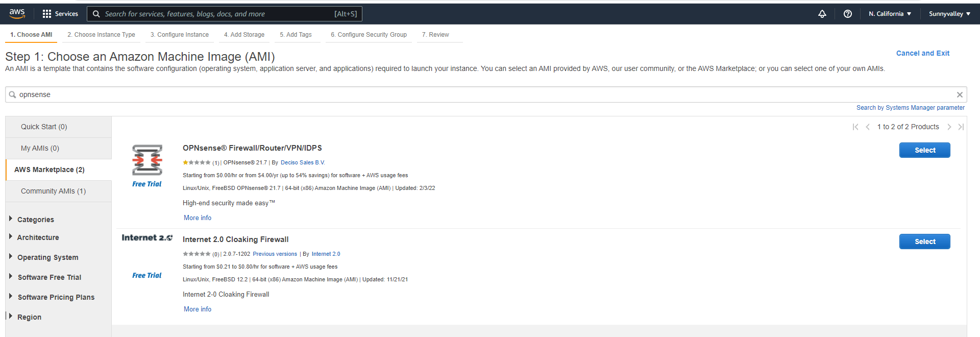
Task: Open Previous versions link
Action: (275, 254)
